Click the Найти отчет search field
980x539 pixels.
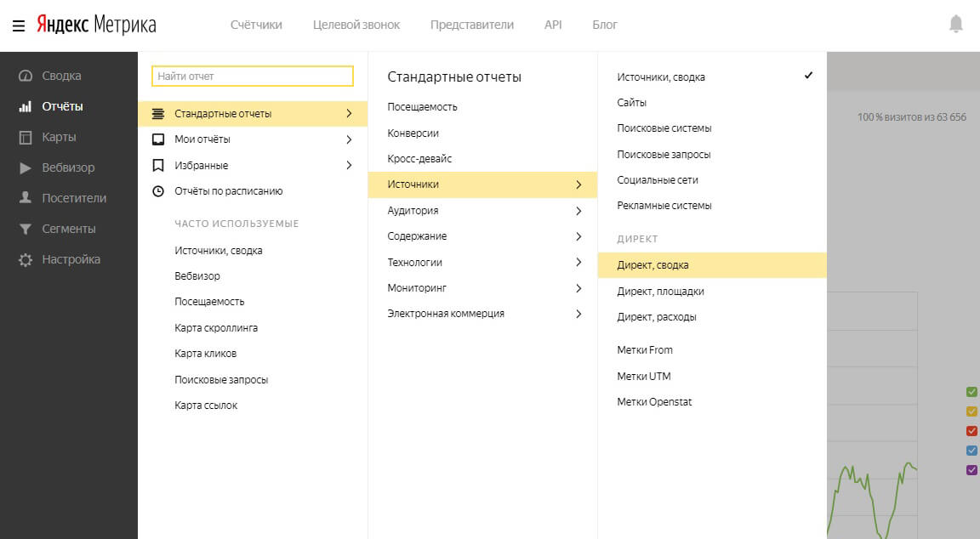(252, 77)
